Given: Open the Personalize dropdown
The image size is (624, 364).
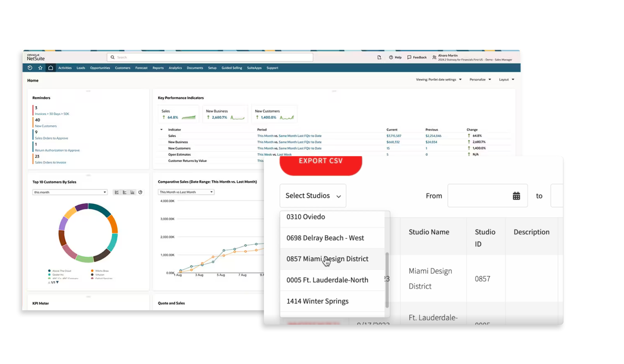Looking at the screenshot, I should pos(480,79).
